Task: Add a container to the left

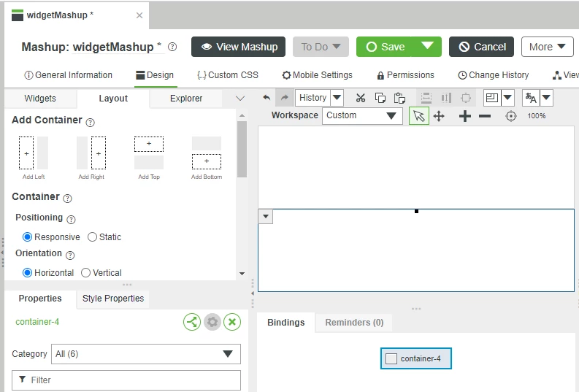Action: [34, 158]
